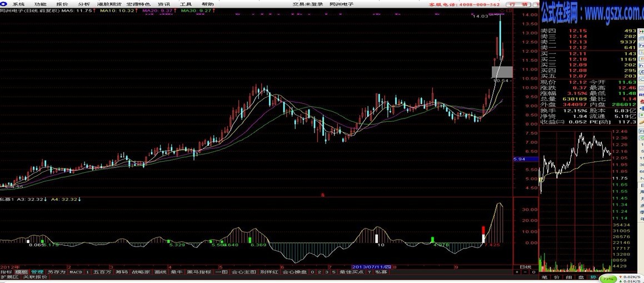644x283 pixels.
Task: Click the minus zoom button under 日线
Action: click(525, 272)
